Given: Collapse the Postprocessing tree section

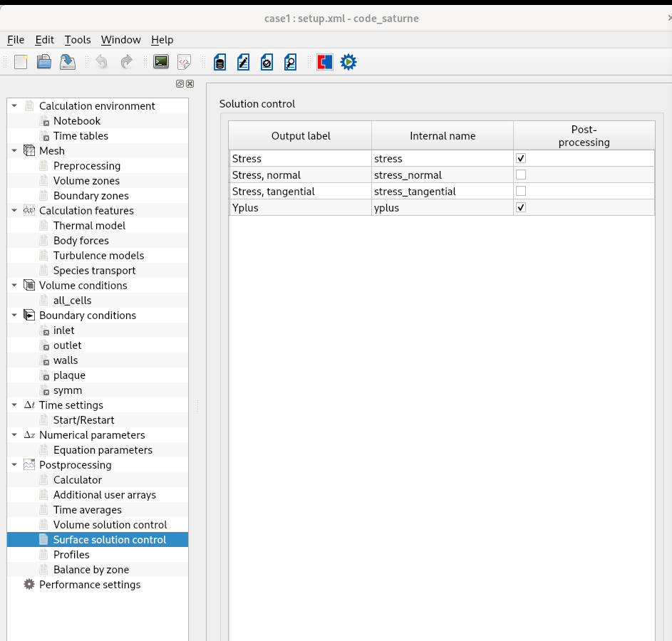Looking at the screenshot, I should coord(14,464).
